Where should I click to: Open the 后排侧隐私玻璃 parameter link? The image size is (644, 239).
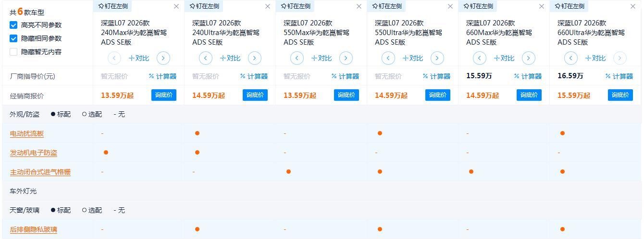[x=34, y=230]
